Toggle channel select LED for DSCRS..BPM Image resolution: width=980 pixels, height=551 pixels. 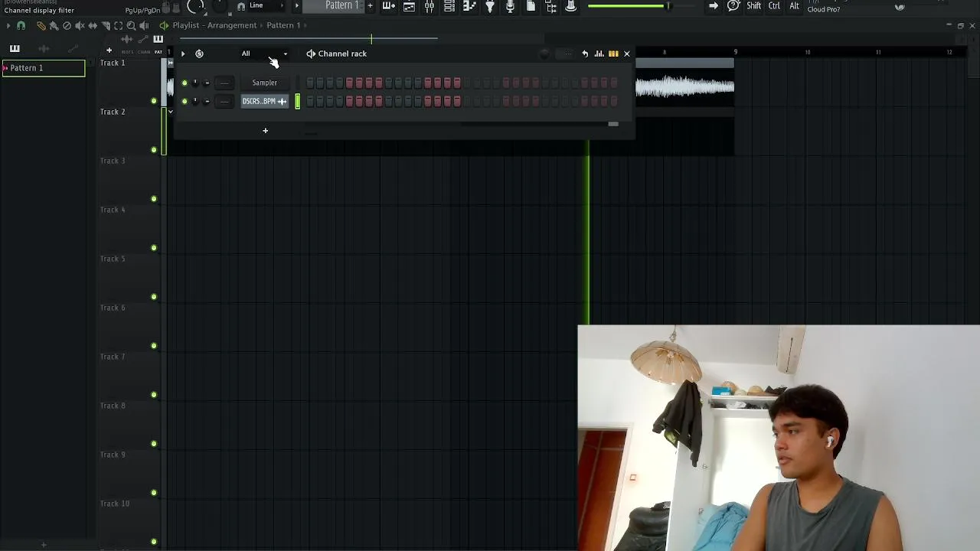(298, 101)
